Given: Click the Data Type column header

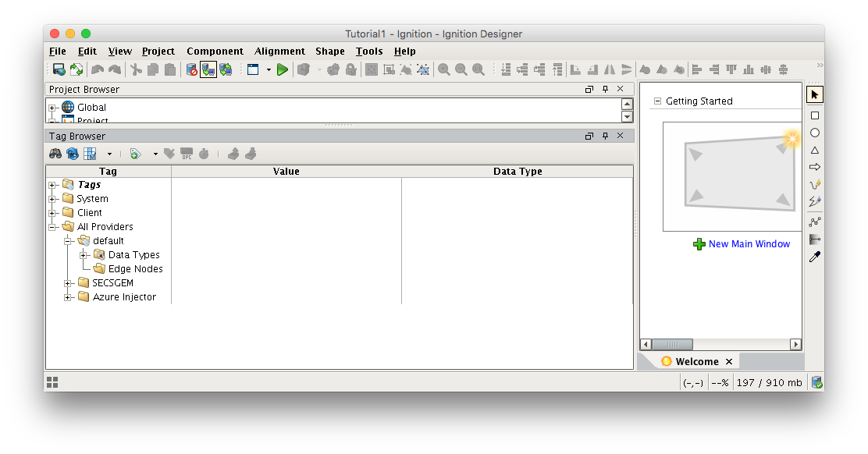Looking at the screenshot, I should click(x=517, y=172).
